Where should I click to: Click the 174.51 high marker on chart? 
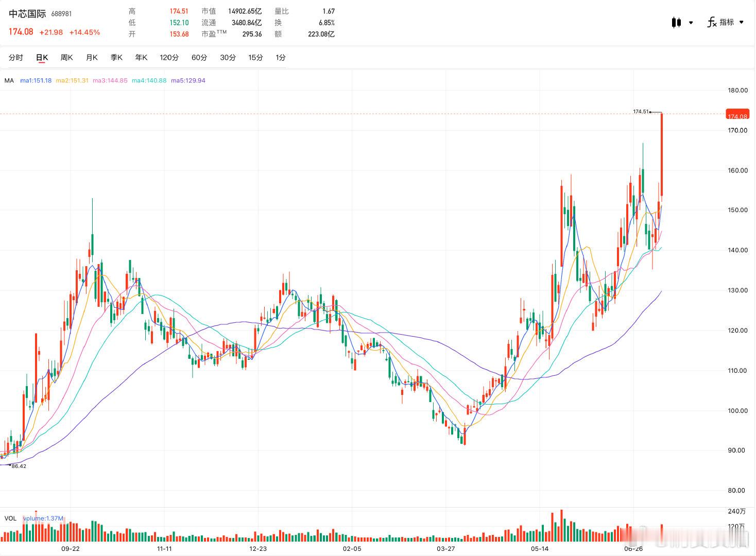[x=641, y=111]
